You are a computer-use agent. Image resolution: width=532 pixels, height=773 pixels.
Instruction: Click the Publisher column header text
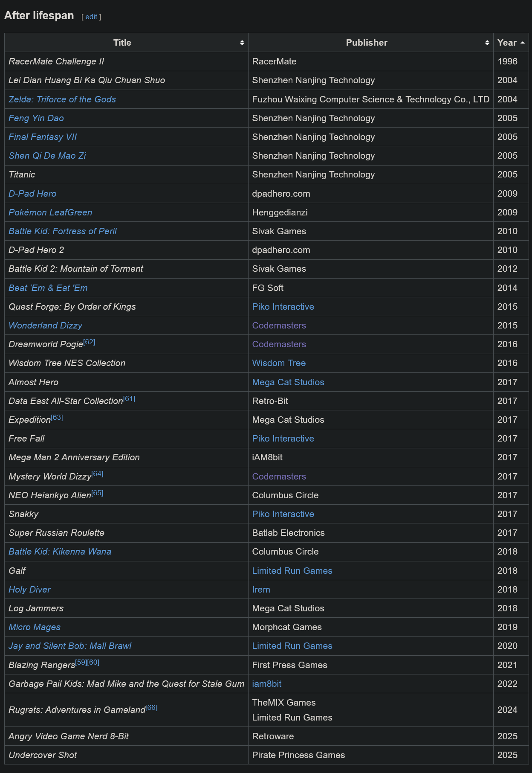[367, 43]
